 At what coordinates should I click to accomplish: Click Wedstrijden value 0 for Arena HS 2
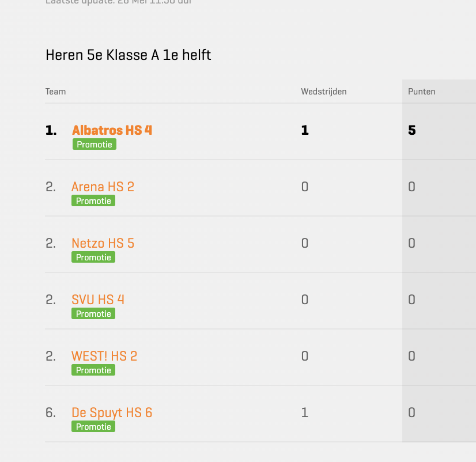[x=305, y=187]
